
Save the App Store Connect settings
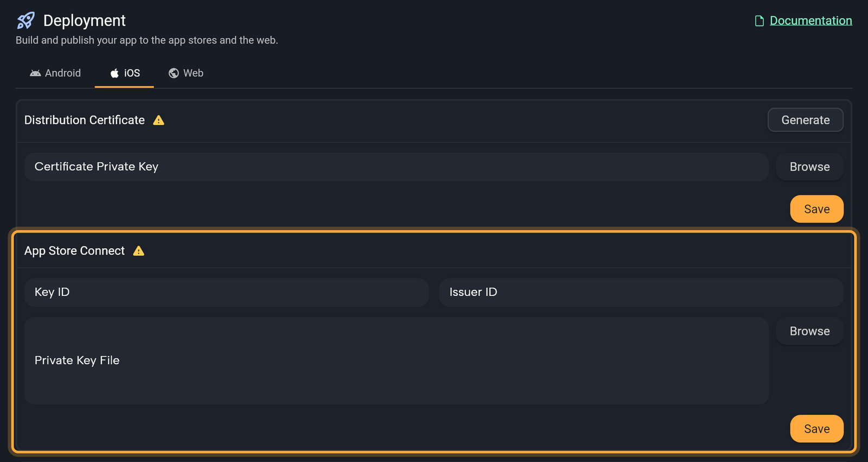tap(816, 429)
